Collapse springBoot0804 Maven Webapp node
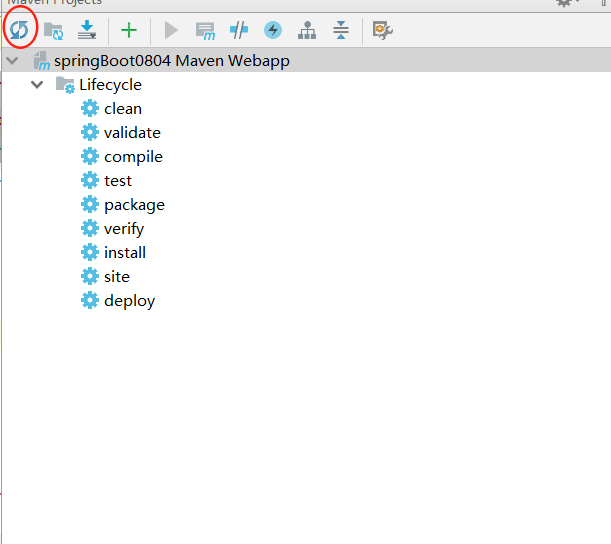This screenshot has width=611, height=544. pos(12,61)
